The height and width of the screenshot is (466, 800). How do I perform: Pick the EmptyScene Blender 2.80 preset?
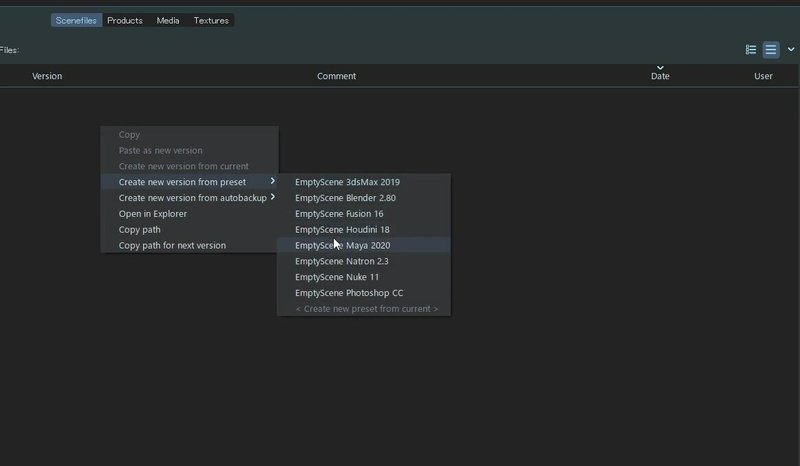(364, 198)
